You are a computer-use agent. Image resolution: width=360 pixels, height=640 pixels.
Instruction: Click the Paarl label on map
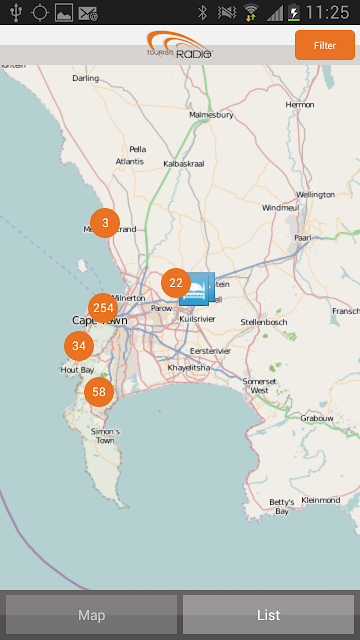click(x=303, y=238)
